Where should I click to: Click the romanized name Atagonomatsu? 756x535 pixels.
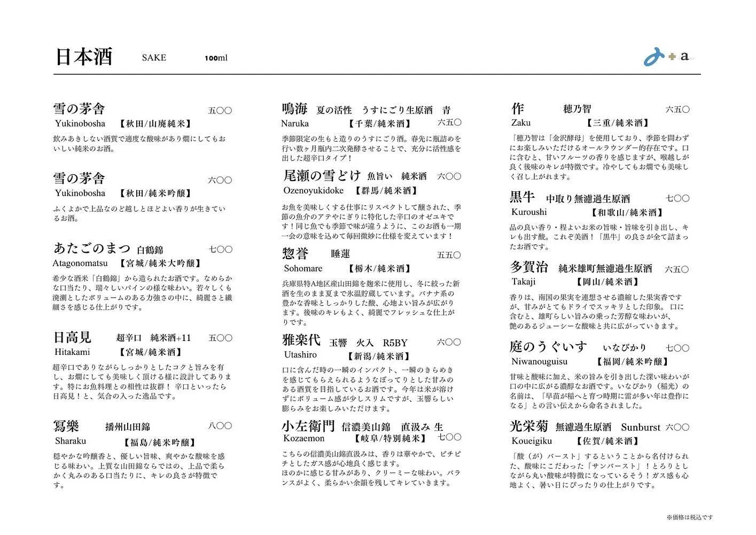[x=80, y=263]
